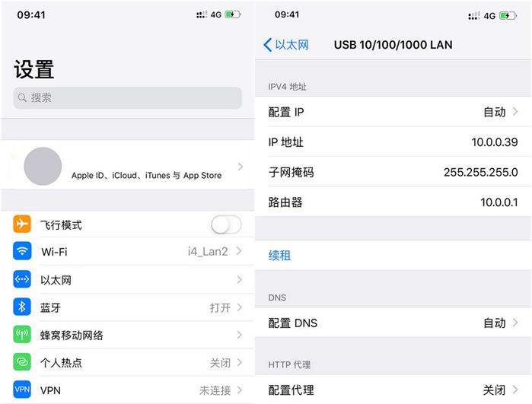The height and width of the screenshot is (404, 532).
Task: Tap the IPV4 地址 section header
Action: pos(287,87)
